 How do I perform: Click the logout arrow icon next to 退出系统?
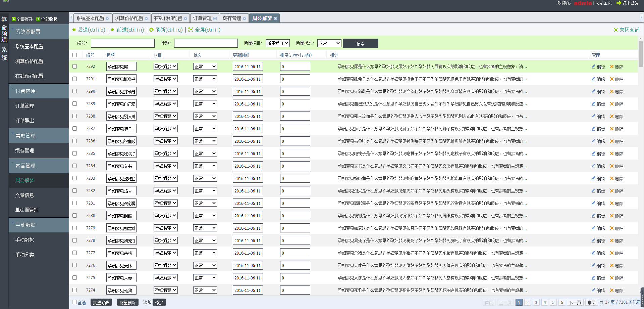coord(619,3)
